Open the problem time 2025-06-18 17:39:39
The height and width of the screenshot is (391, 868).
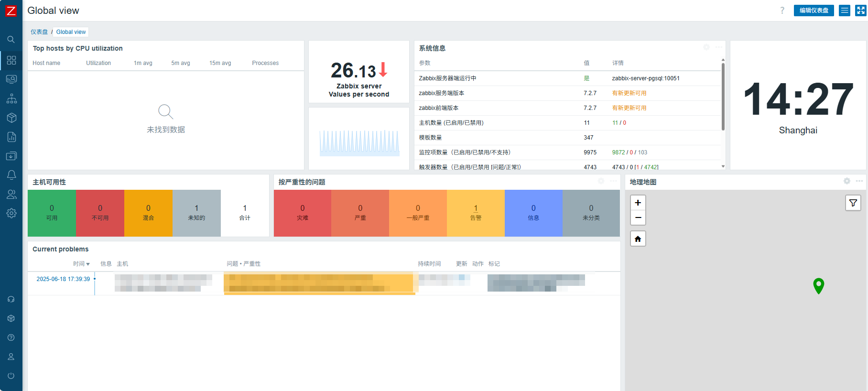pos(63,279)
